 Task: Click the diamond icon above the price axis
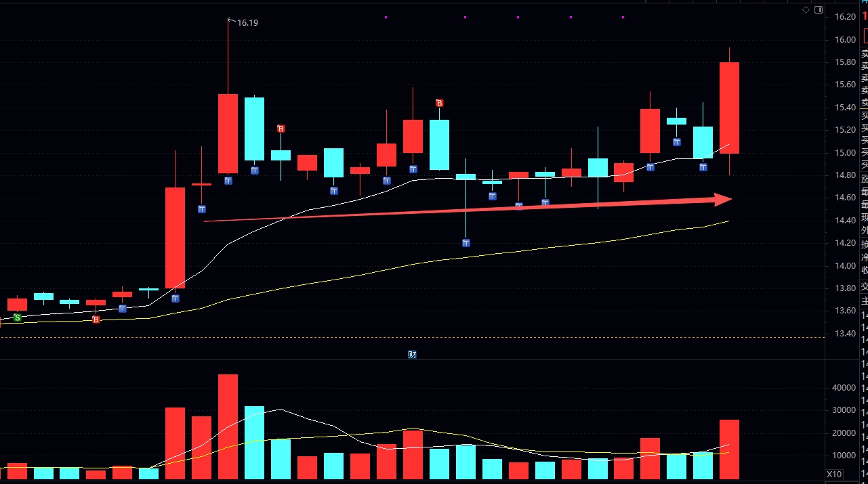coord(806,9)
